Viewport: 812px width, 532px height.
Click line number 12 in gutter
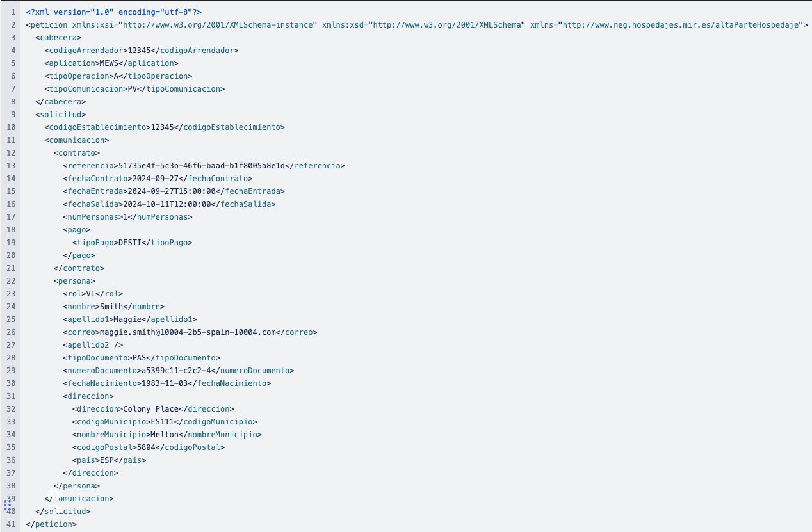tap(11, 153)
